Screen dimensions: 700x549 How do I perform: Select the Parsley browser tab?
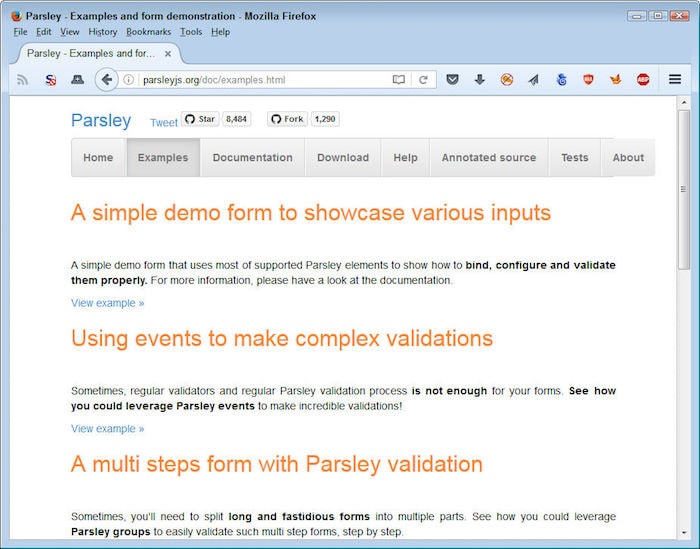pos(99,54)
